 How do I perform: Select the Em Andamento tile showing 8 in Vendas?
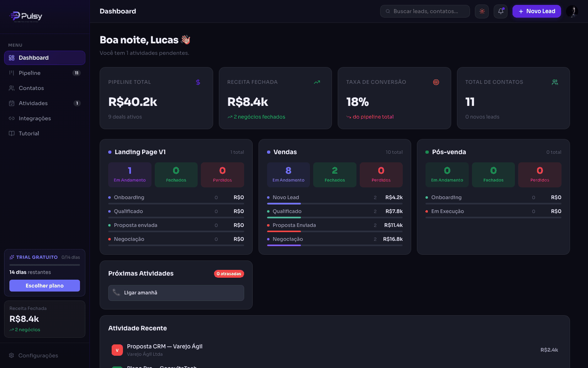tap(288, 175)
